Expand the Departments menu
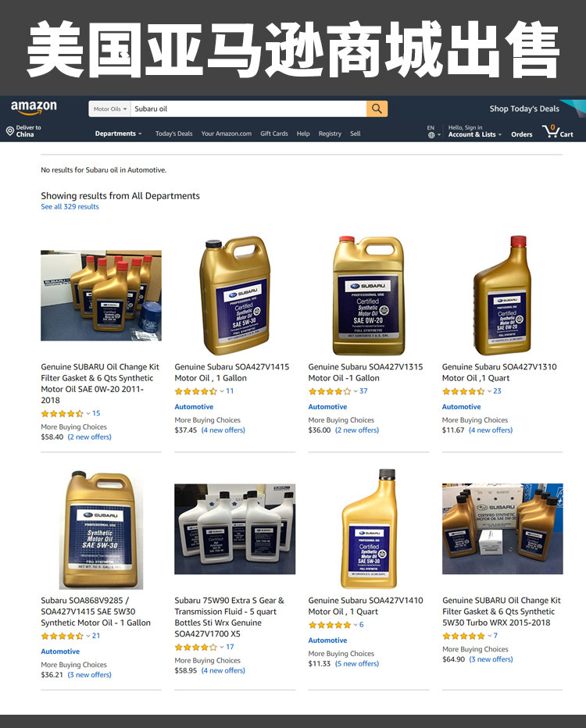Screen dimensions: 586x728 pos(119,134)
